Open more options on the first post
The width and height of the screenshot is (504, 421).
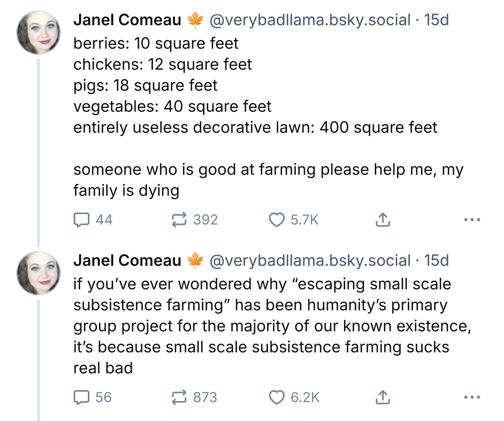[472, 220]
